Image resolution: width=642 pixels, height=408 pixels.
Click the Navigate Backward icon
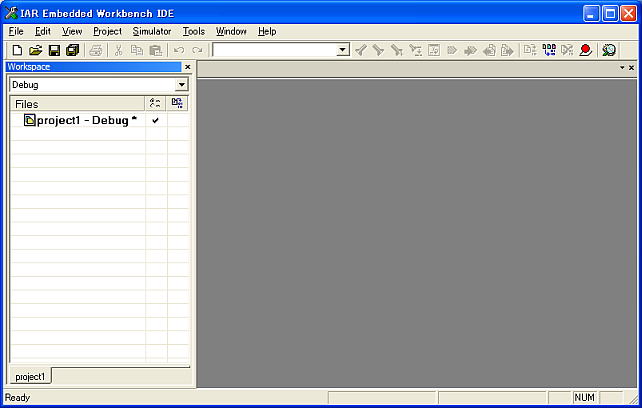point(489,50)
